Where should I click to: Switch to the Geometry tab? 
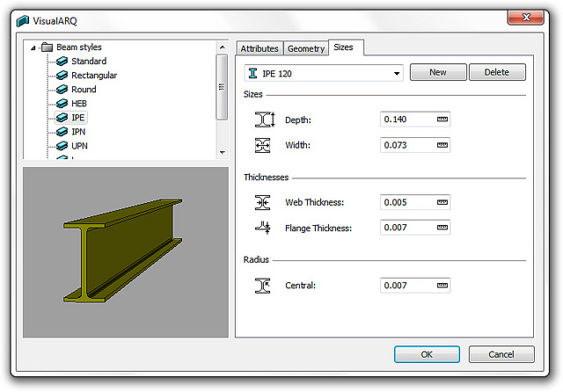pyautogui.click(x=306, y=48)
